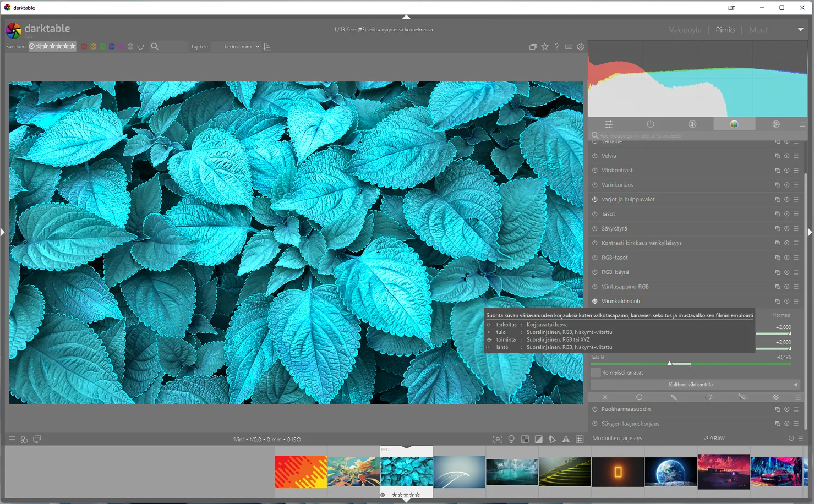Select raster mask icon
Viewport: 814px width, 504px height.
(x=775, y=397)
